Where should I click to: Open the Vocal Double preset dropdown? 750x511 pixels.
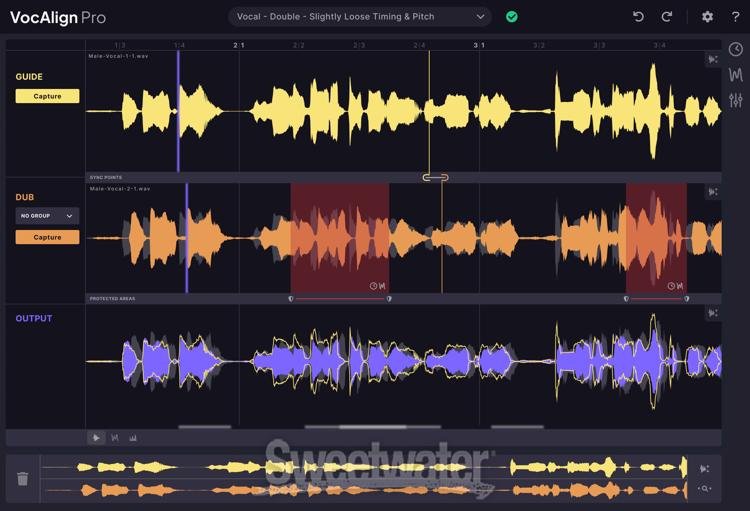[360, 17]
